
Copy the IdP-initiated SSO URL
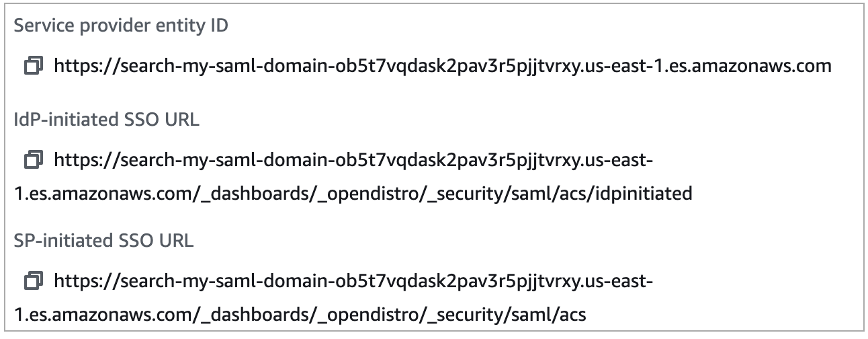[x=34, y=160]
